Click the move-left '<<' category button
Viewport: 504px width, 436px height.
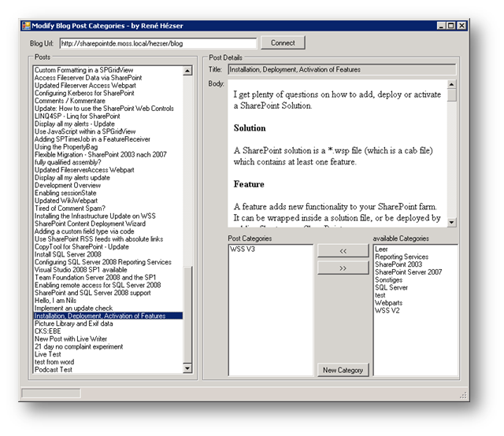coord(343,251)
